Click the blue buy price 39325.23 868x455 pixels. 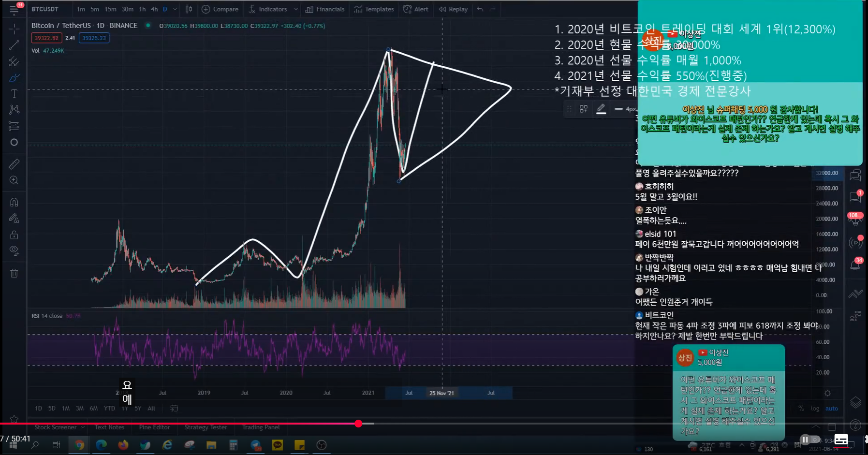click(94, 38)
